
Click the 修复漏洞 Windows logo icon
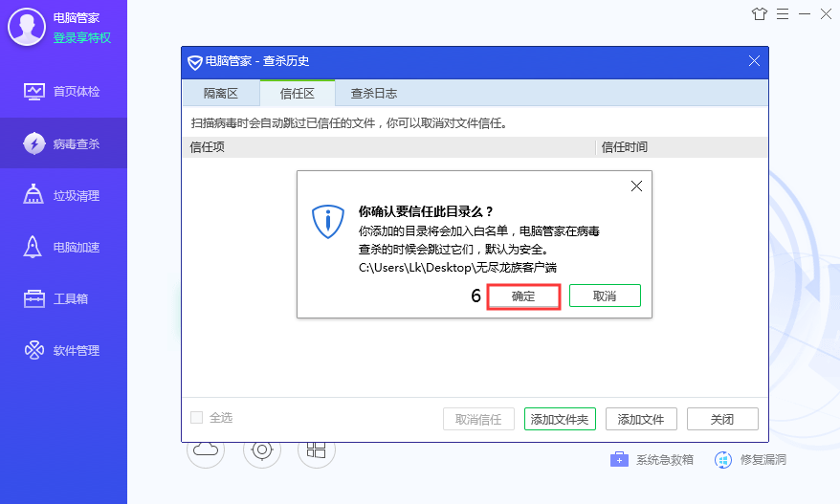click(x=722, y=460)
